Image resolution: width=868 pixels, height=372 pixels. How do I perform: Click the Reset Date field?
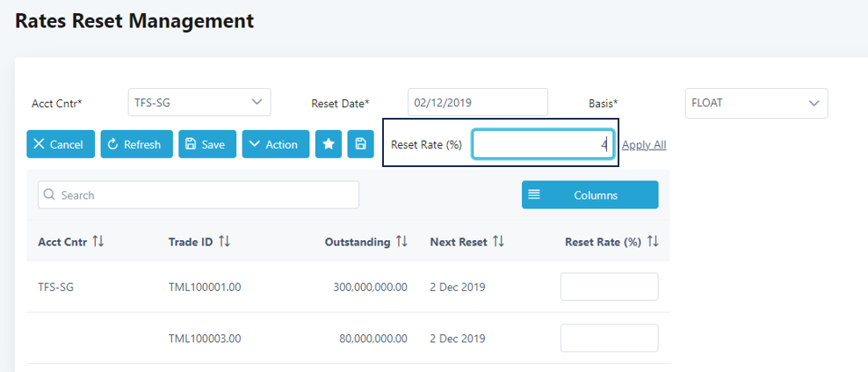click(477, 103)
